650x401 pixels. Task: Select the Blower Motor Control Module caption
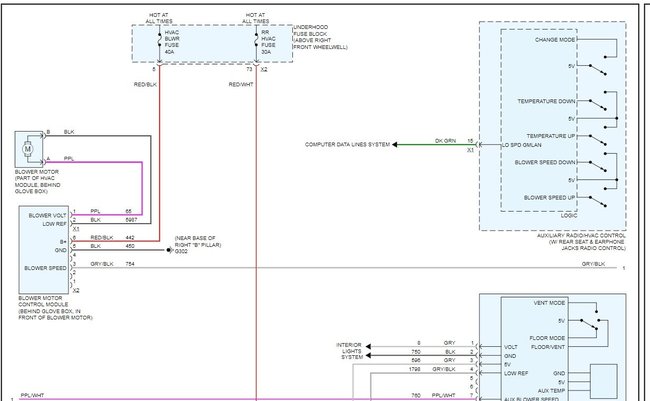pyautogui.click(x=56, y=308)
